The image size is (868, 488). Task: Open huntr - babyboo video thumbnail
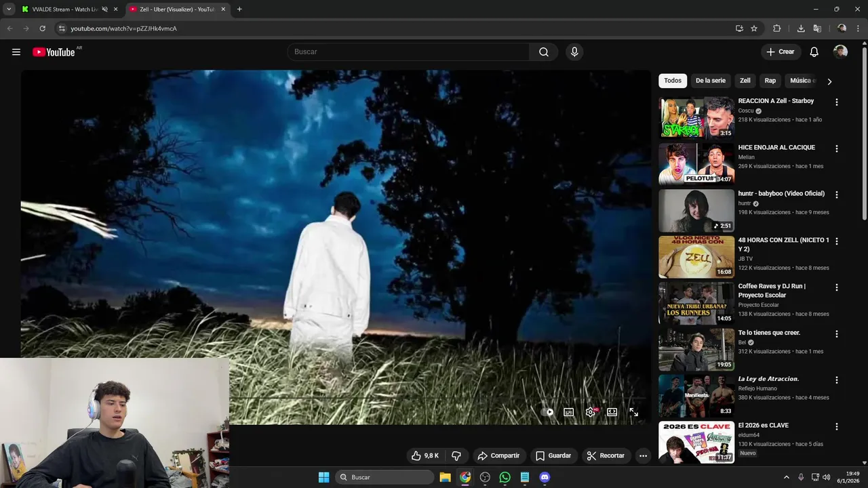[696, 210]
